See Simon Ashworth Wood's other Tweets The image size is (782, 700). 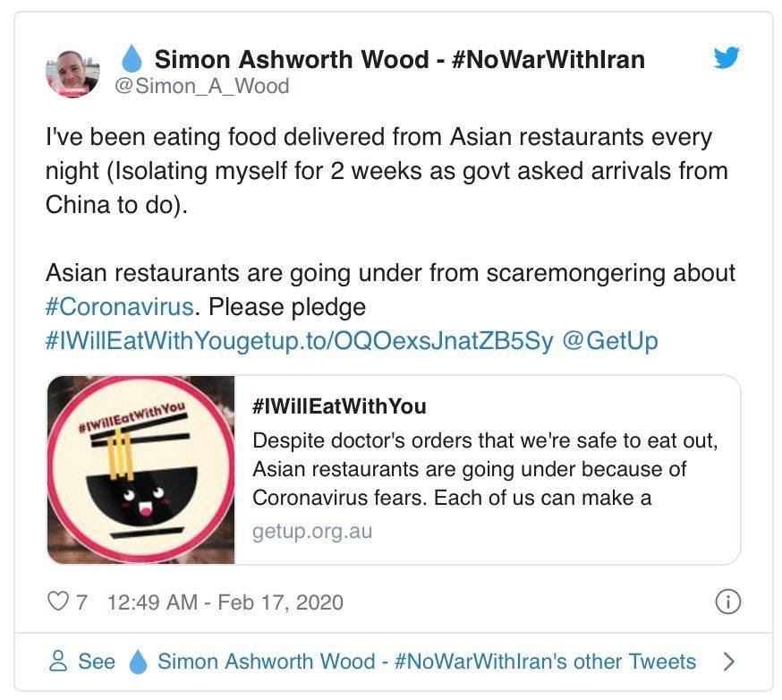[x=372, y=662]
